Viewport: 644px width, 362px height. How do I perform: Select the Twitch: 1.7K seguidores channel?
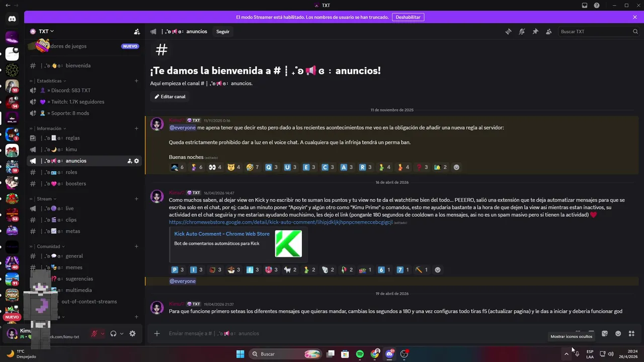[x=85, y=102]
